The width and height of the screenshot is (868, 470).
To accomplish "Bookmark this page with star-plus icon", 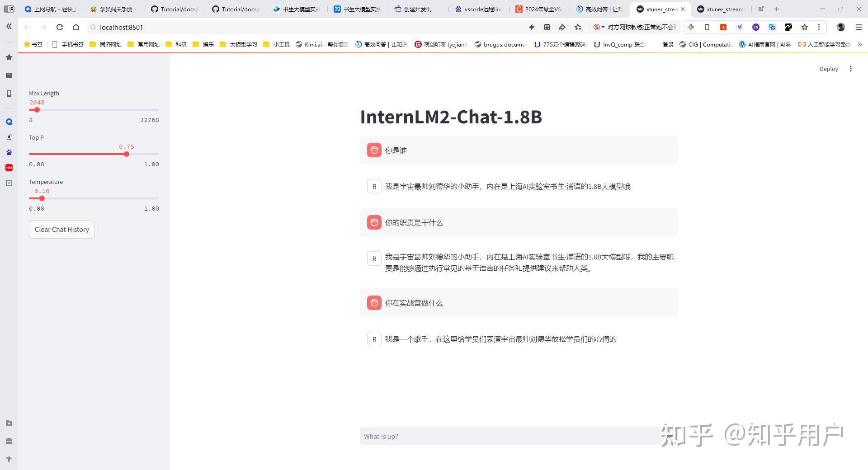I will coord(578,27).
